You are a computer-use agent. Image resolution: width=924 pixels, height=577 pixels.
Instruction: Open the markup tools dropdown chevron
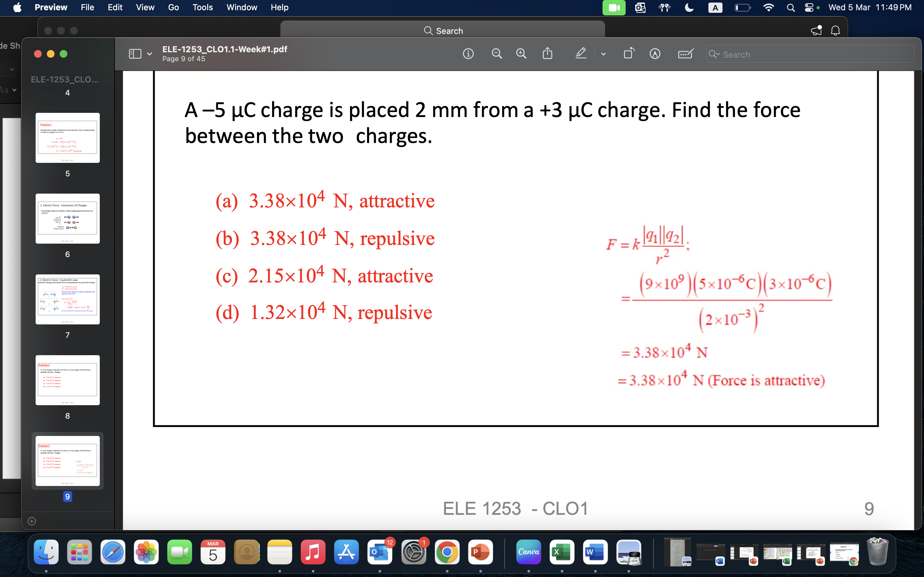tap(603, 54)
